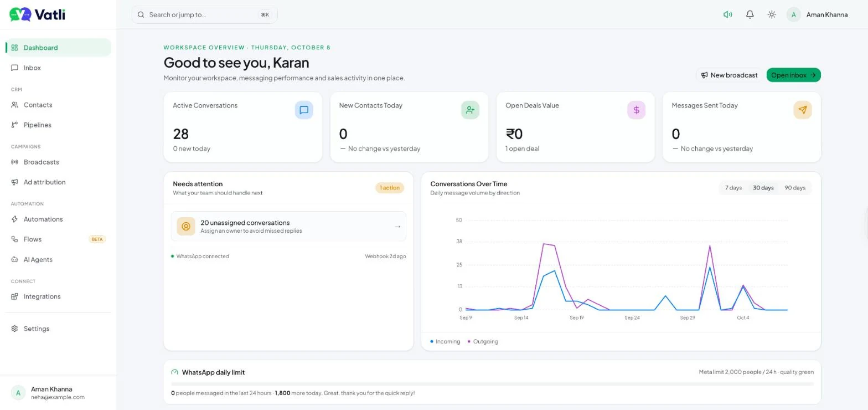The height and width of the screenshot is (410, 868).
Task: Open notifications bell
Action: point(750,14)
